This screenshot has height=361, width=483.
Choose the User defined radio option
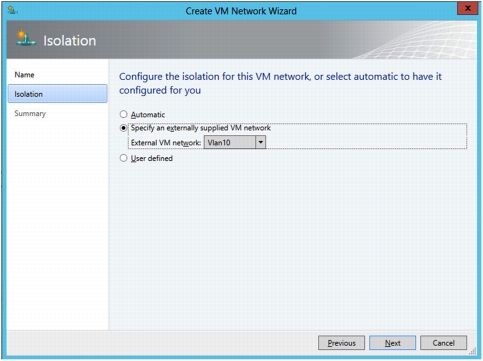(123, 158)
